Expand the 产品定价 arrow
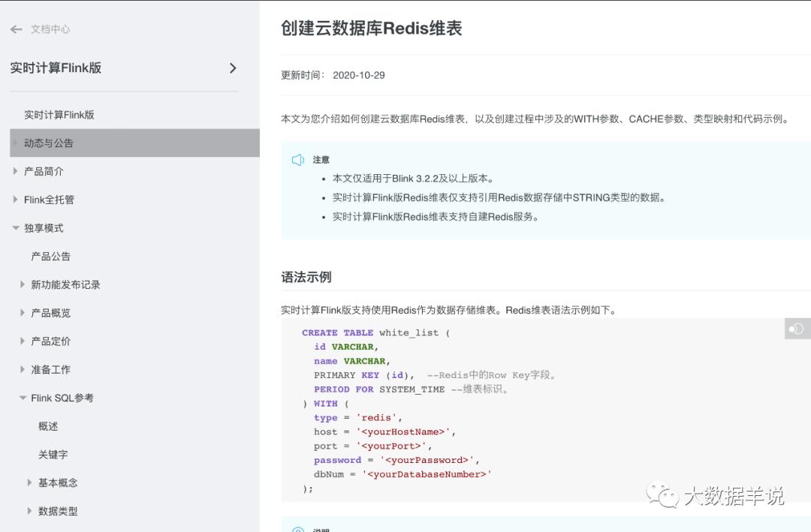This screenshot has width=811, height=532. click(x=23, y=341)
